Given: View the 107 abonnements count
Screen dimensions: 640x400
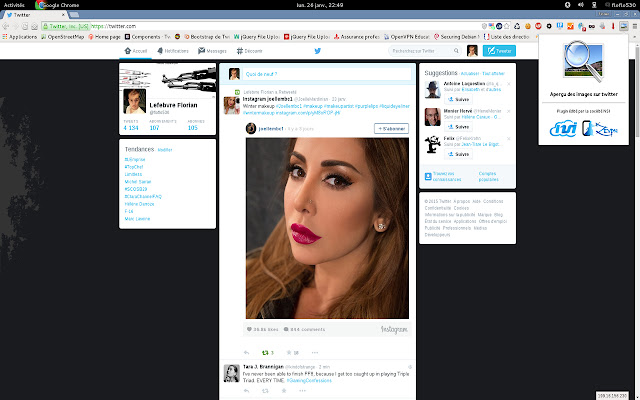Looking at the screenshot, I should click(x=154, y=128).
